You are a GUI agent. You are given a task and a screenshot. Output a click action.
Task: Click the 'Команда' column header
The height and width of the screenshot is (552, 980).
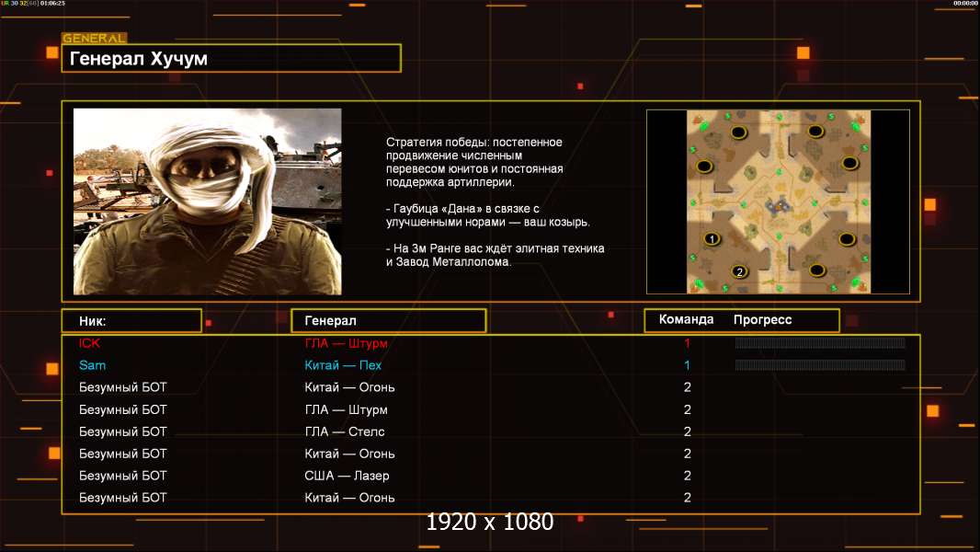686,319
